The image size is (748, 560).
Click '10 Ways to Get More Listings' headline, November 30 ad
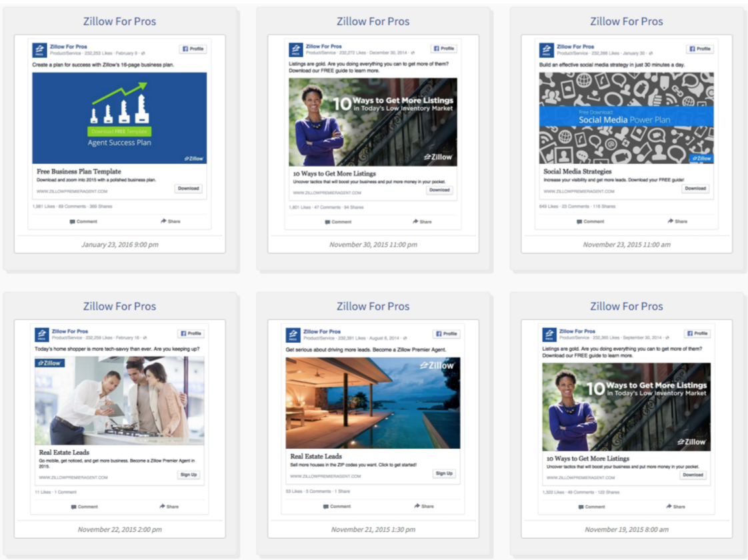click(x=334, y=173)
